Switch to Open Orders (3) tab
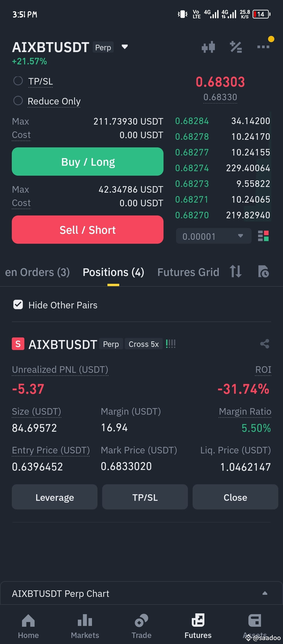This screenshot has width=283, height=644. [x=37, y=272]
